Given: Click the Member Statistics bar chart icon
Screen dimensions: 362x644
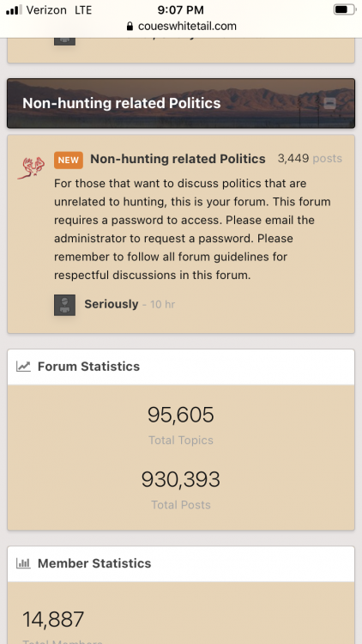Looking at the screenshot, I should point(23,563).
